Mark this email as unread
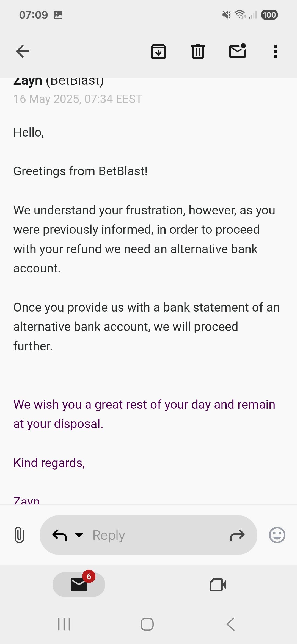The width and height of the screenshot is (297, 644). tap(238, 51)
